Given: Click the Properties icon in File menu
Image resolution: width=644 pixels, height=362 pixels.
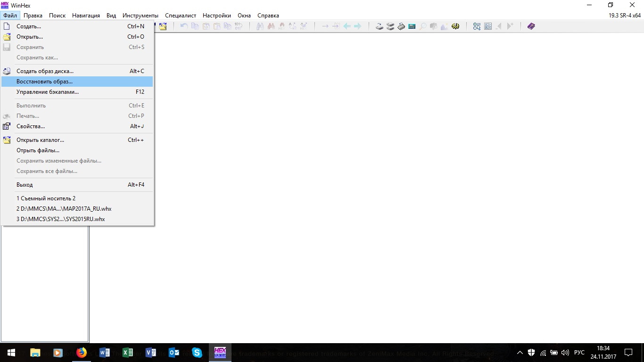Looking at the screenshot, I should (7, 126).
